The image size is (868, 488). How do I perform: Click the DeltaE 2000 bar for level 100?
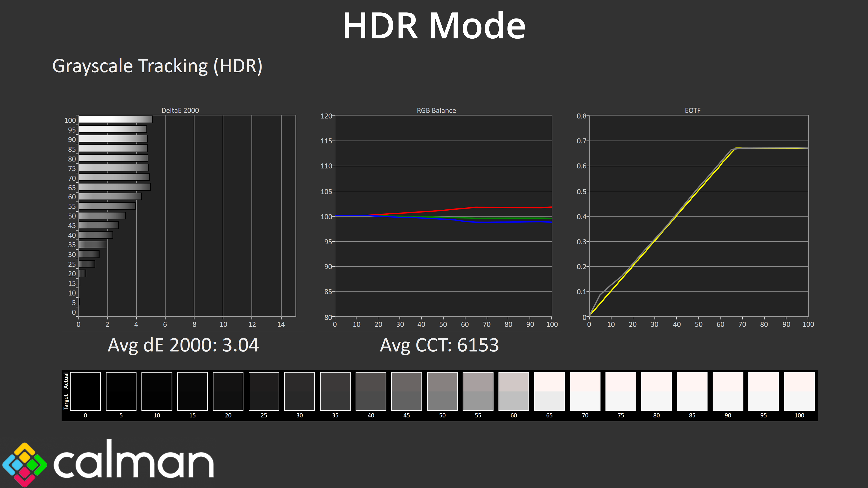point(115,120)
